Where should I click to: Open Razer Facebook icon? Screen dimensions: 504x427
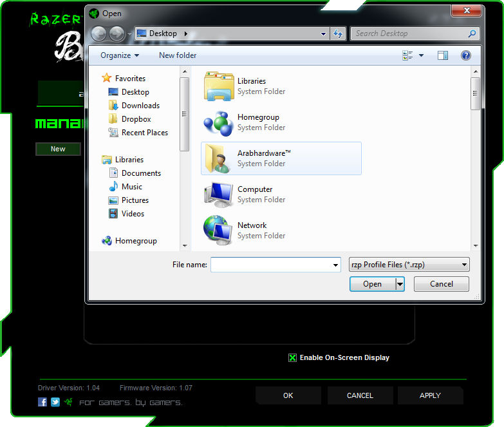click(x=42, y=402)
